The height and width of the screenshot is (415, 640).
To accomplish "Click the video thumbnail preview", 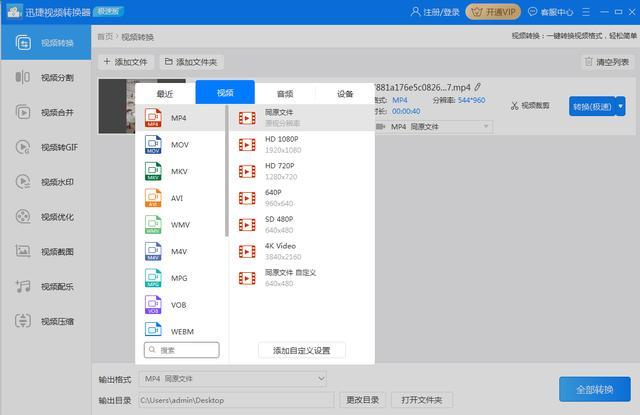I will click(117, 106).
